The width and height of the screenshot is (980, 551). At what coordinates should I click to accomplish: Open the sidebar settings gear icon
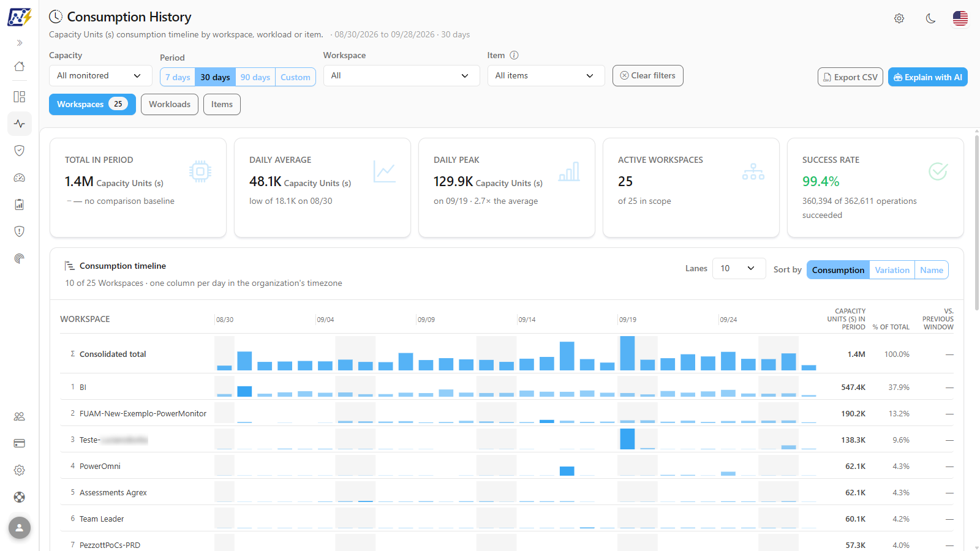point(20,470)
